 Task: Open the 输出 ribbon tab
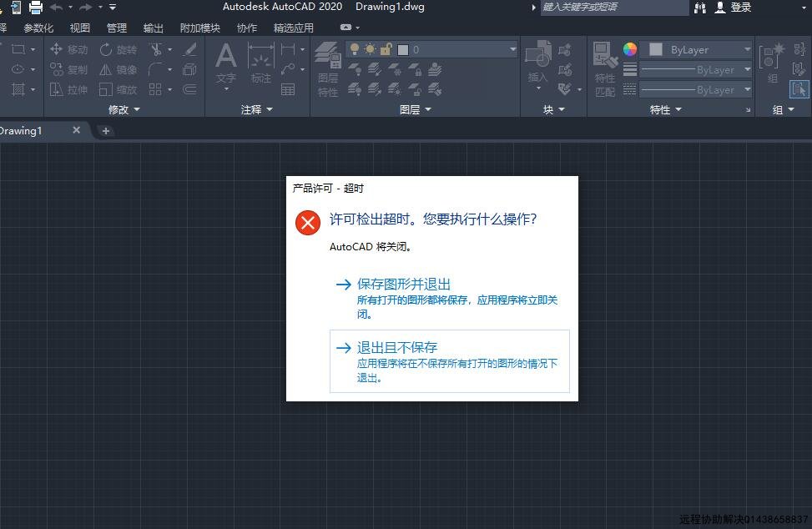coord(154,28)
